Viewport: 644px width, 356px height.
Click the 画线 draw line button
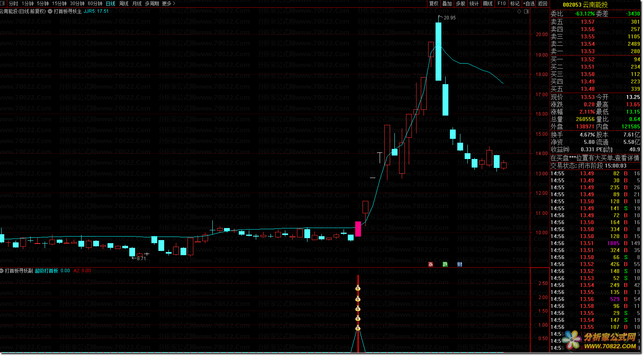tap(488, 3)
